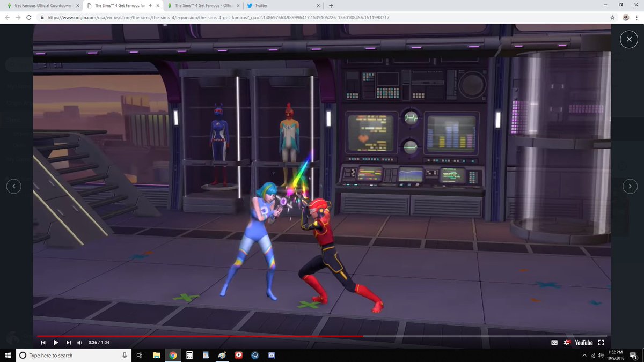Close the The Sims 4 Get Famous - Official tab
This screenshot has width=644, height=362.
pyautogui.click(x=238, y=5)
